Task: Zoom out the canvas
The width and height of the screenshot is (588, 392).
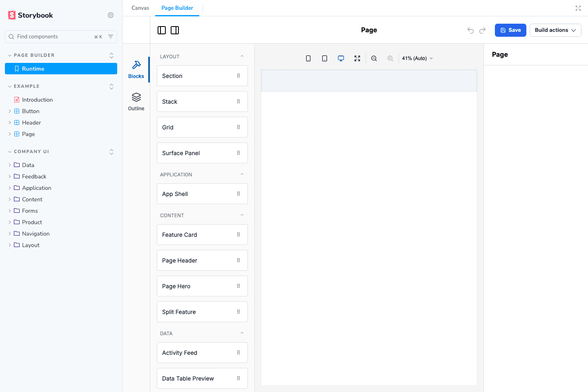Action: pos(374,58)
